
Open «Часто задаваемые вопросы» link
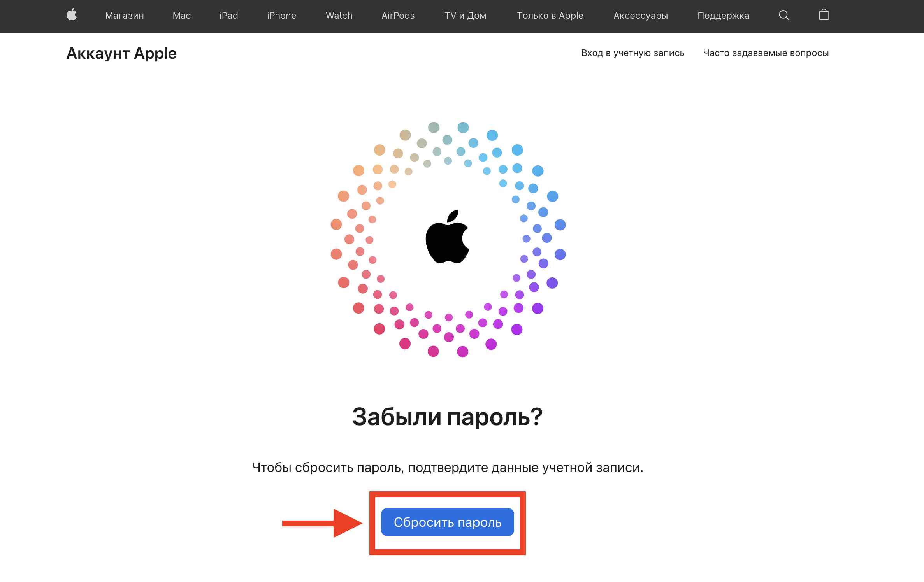[x=766, y=53]
